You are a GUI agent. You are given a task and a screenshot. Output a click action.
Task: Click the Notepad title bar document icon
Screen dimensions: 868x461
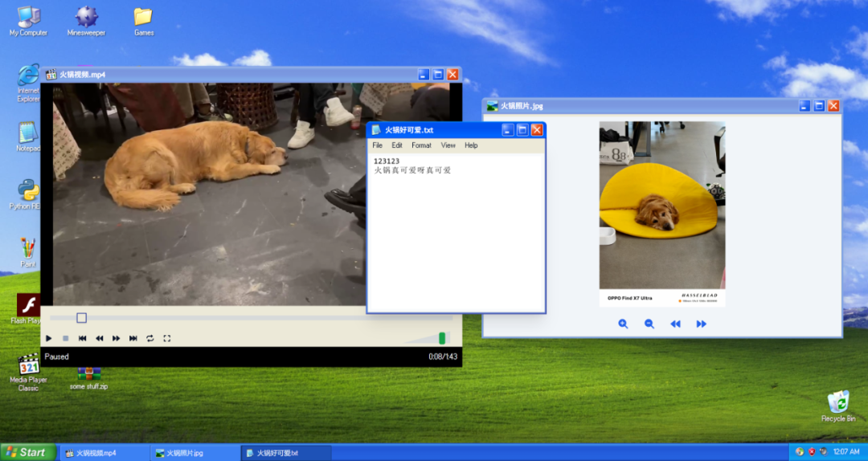376,130
